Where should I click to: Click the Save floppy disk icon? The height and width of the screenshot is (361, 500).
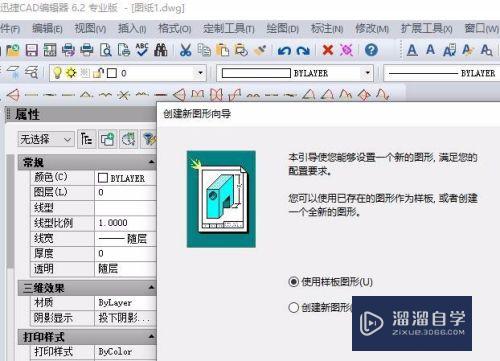[32, 50]
